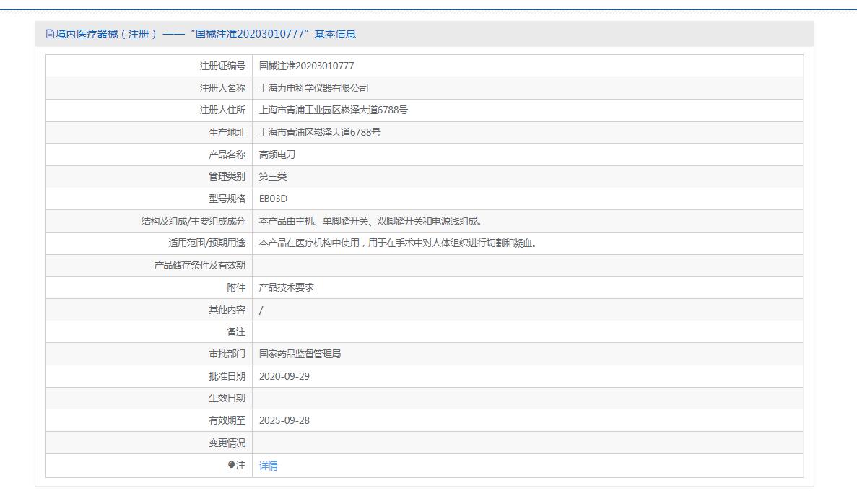The image size is (857, 504).
Task: Click production address 上海市青浦区崧泽大道6788号
Action: click(320, 132)
